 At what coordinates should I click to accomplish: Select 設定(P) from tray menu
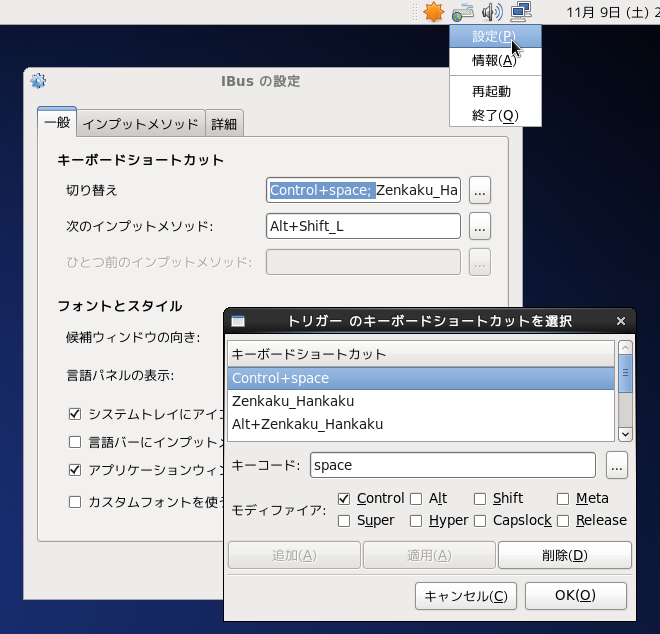click(495, 37)
